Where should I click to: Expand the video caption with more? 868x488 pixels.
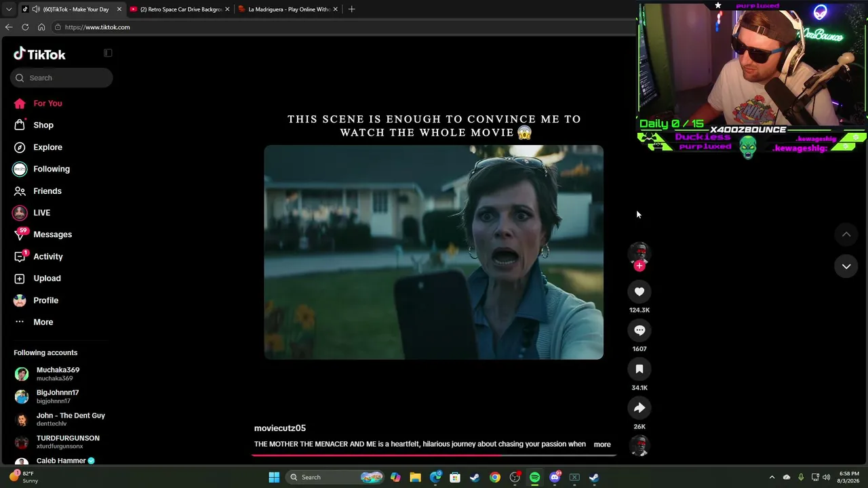pyautogui.click(x=602, y=445)
